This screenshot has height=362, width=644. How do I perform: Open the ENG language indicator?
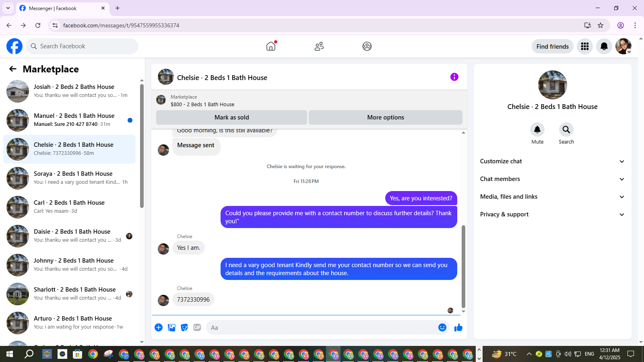tap(589, 354)
